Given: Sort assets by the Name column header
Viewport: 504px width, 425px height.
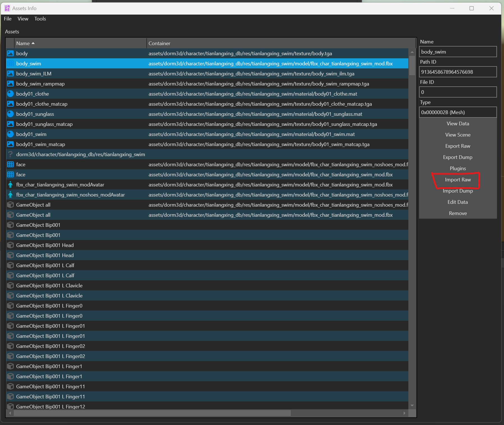Looking at the screenshot, I should pos(23,43).
